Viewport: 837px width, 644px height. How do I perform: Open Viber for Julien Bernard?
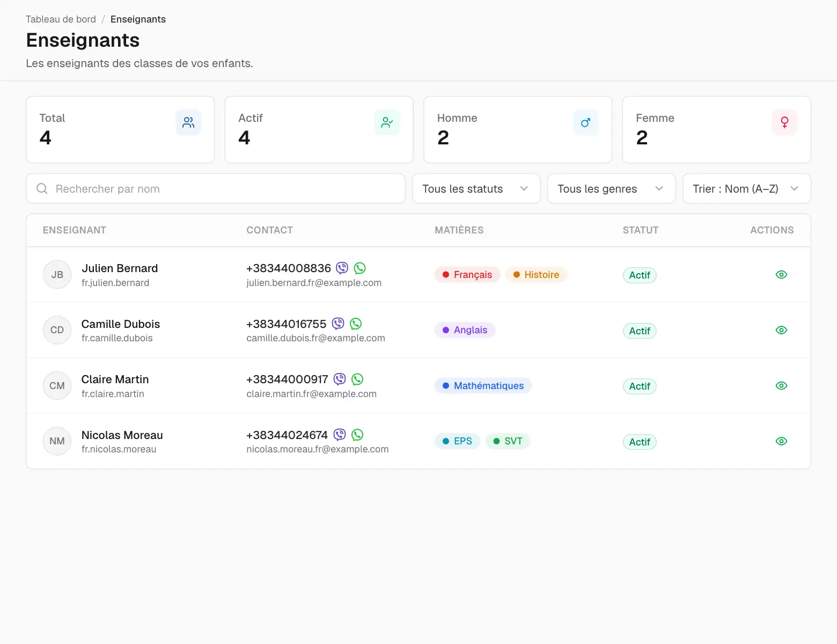point(342,268)
